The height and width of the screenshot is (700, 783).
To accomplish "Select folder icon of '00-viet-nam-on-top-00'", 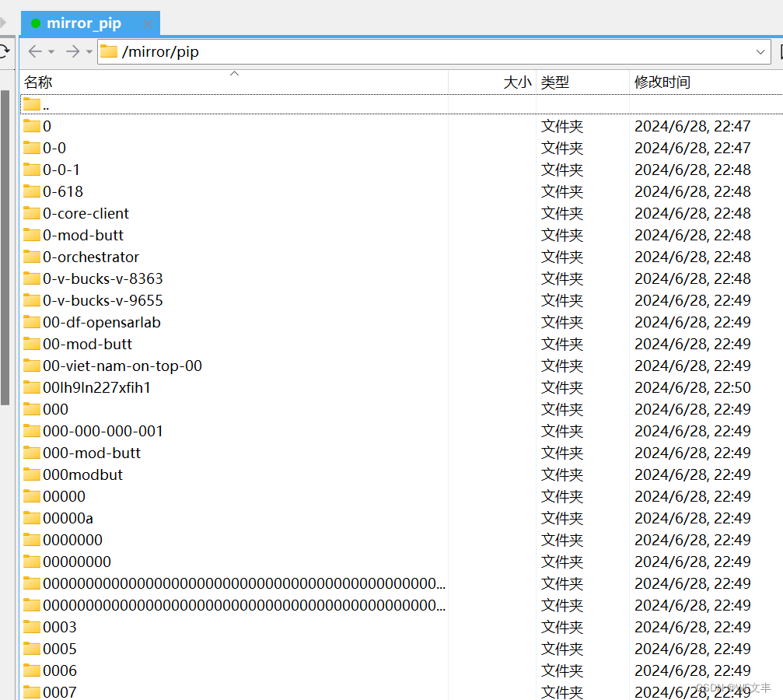I will click(31, 366).
